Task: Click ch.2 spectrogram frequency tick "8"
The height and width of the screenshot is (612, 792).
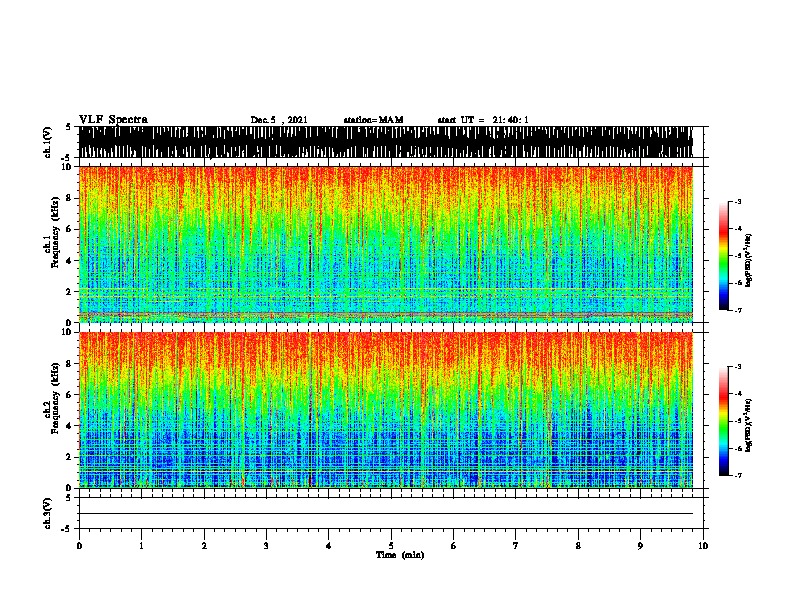Action: pos(70,364)
